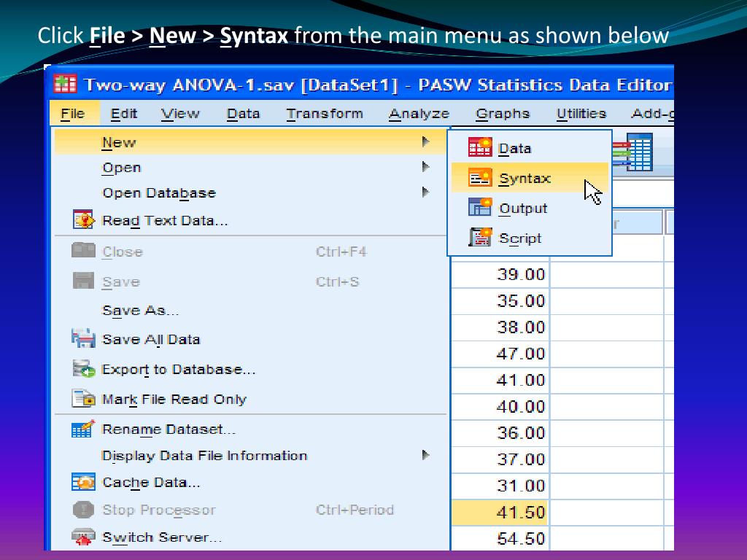Click the cell containing 47.00
Screen dimensions: 747x560
tap(500, 354)
